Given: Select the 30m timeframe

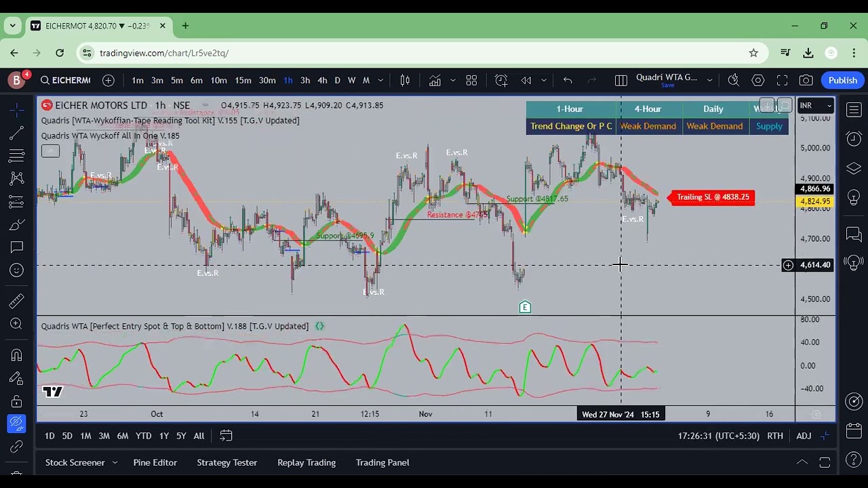Looking at the screenshot, I should pyautogui.click(x=267, y=80).
